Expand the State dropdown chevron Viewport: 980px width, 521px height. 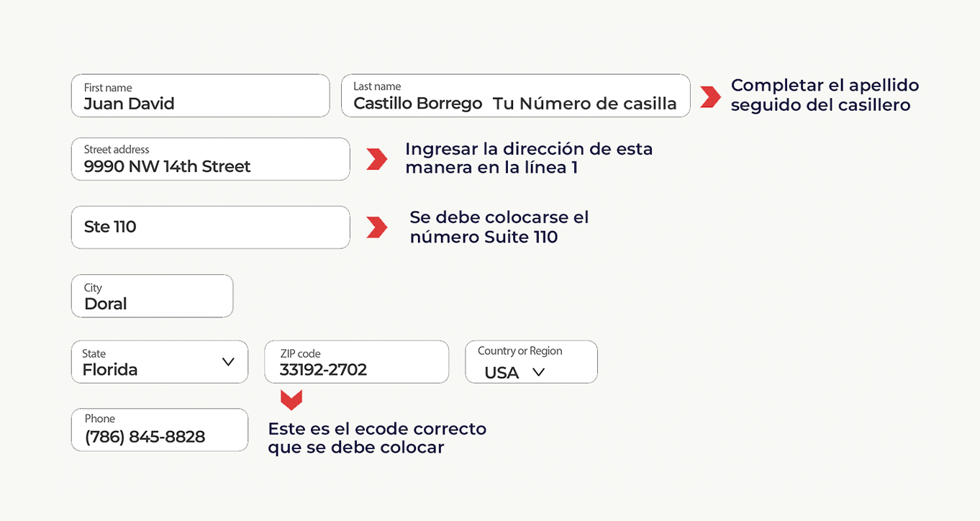click(x=228, y=361)
